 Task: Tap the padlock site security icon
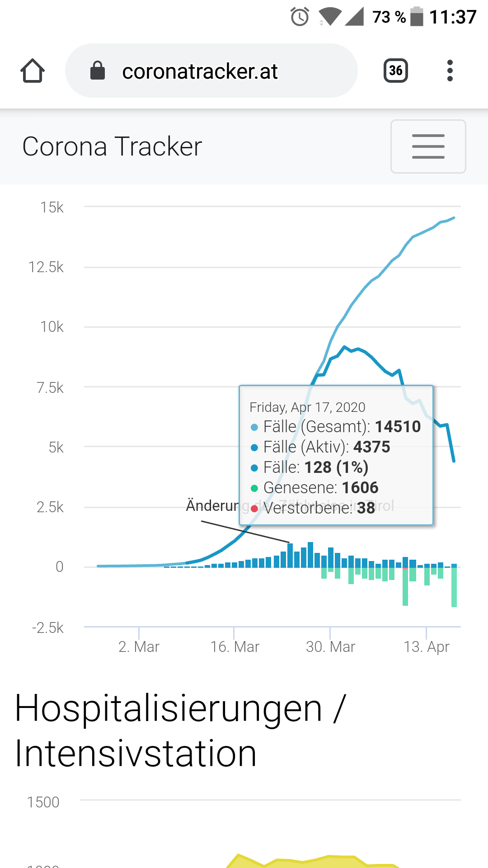(x=98, y=71)
